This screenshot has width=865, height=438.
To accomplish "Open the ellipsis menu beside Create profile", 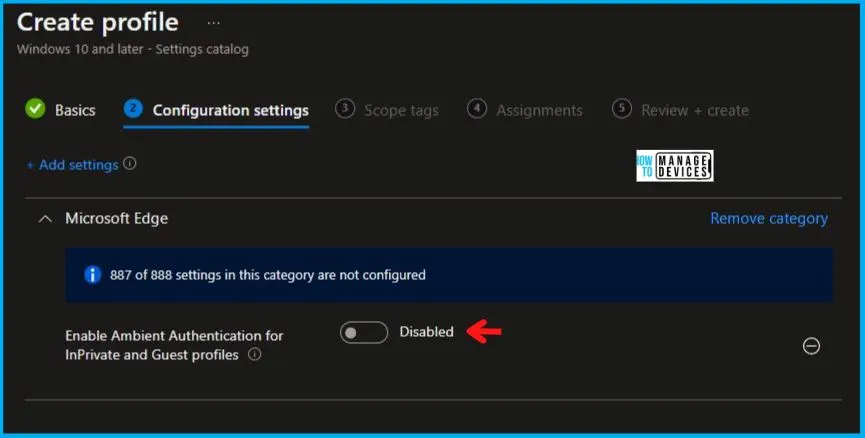I will tap(213, 23).
